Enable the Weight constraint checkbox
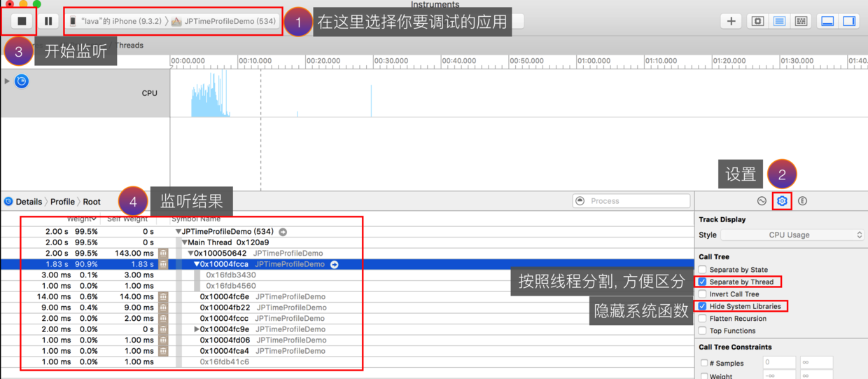This screenshot has height=379, width=868. click(704, 376)
